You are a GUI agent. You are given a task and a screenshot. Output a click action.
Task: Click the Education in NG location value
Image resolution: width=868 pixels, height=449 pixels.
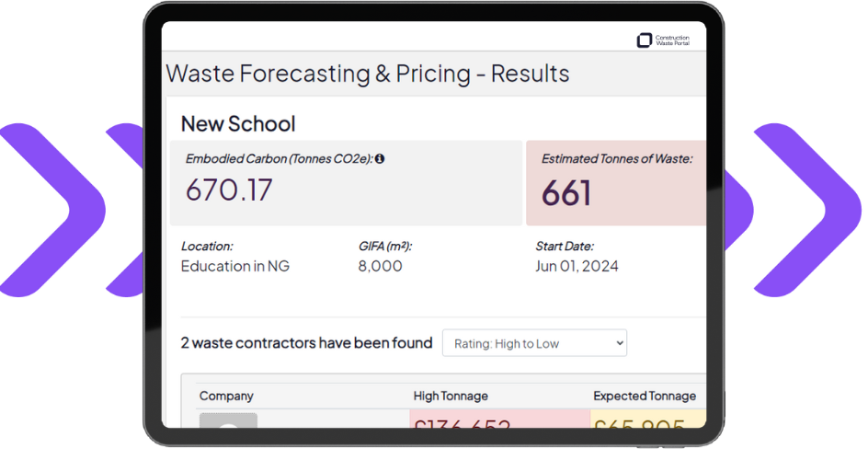235,266
